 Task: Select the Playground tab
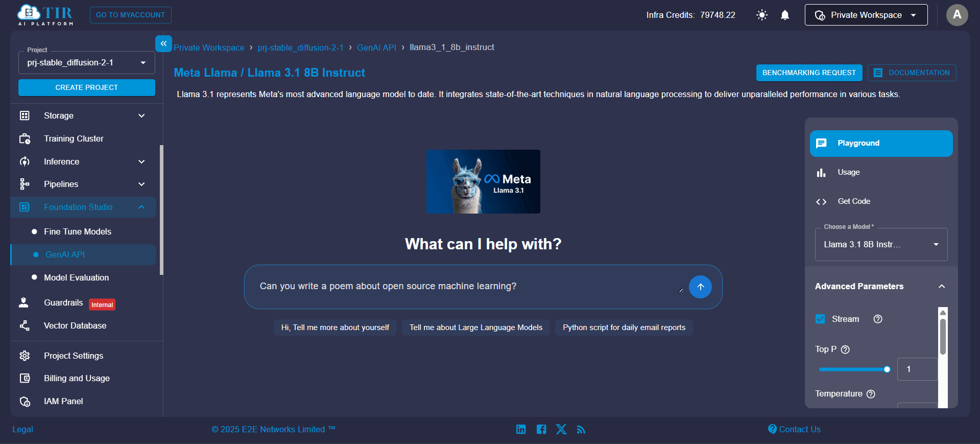coord(881,144)
